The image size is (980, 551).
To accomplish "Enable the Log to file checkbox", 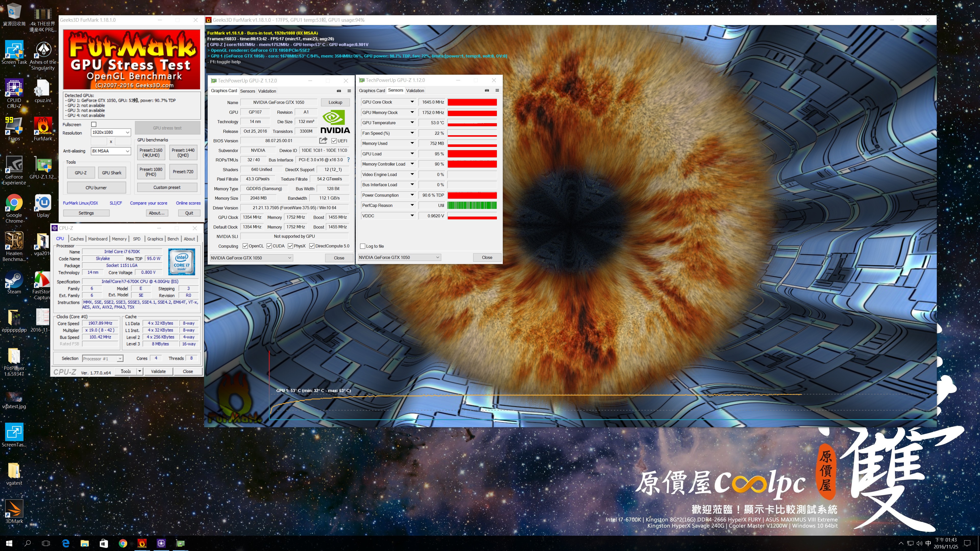I will pos(363,246).
